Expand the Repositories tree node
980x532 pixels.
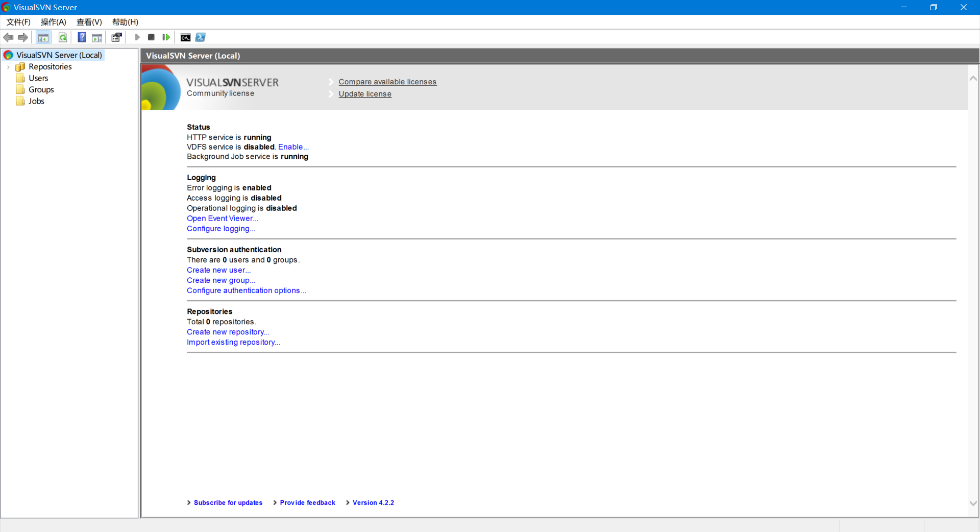coord(8,67)
